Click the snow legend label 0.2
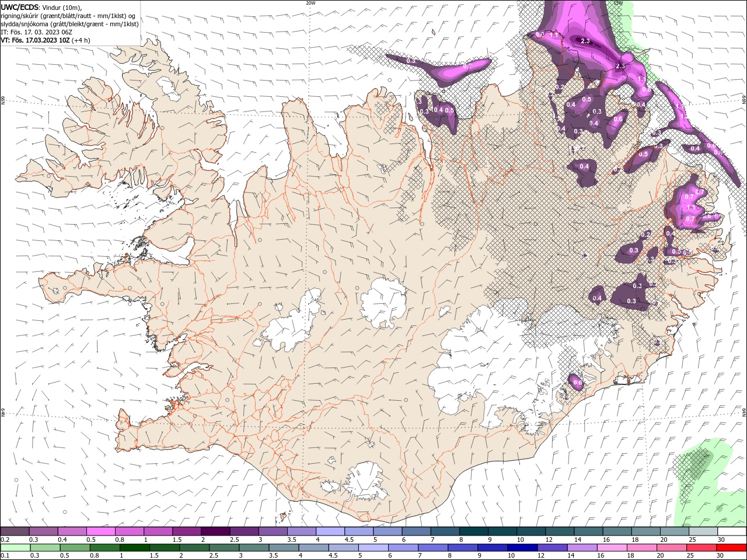The image size is (747, 560). click(5, 540)
